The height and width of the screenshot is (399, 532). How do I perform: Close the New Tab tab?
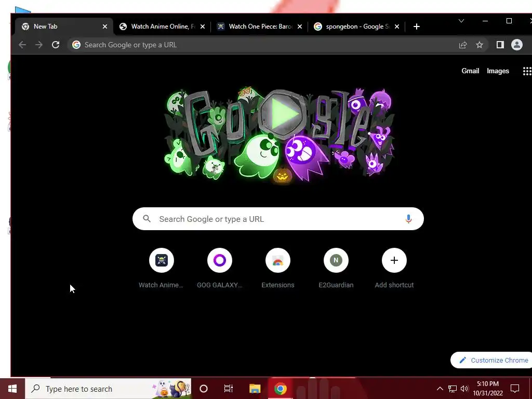point(105,26)
